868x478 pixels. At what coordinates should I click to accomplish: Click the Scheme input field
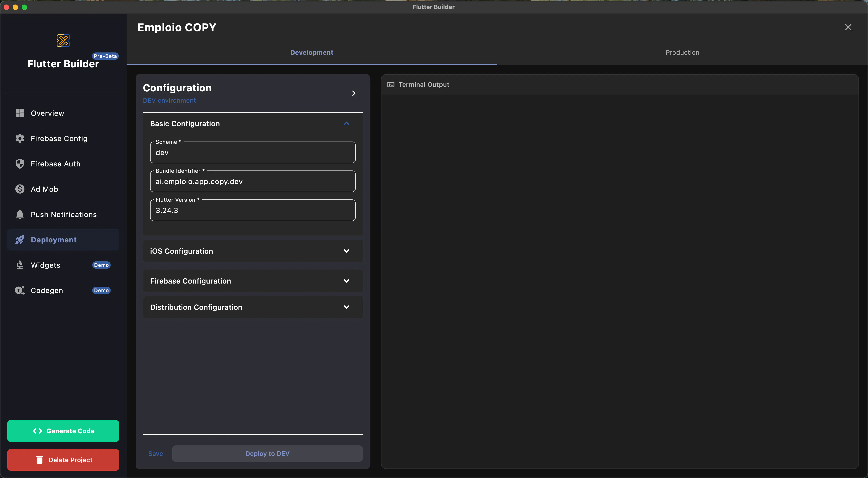coord(253,152)
